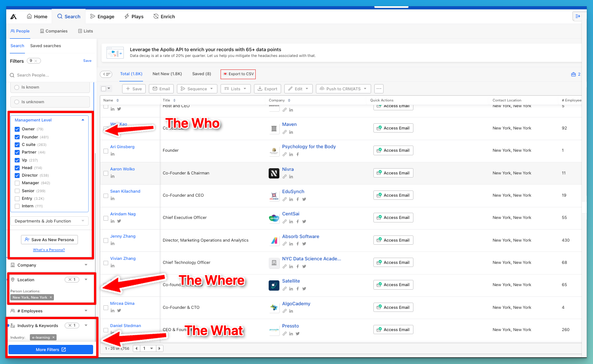Tick the checkbox for Ari Ginsberg's row
This screenshot has width=593, height=364.
106,151
